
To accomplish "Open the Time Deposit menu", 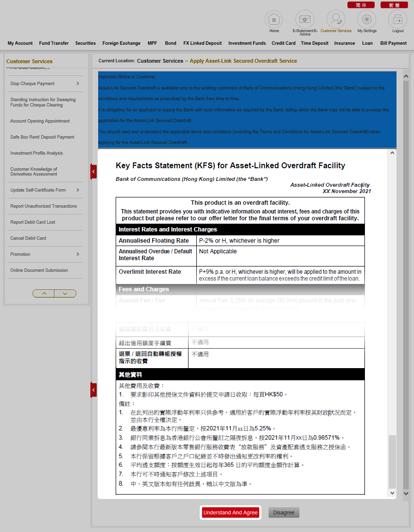I will [x=314, y=43].
